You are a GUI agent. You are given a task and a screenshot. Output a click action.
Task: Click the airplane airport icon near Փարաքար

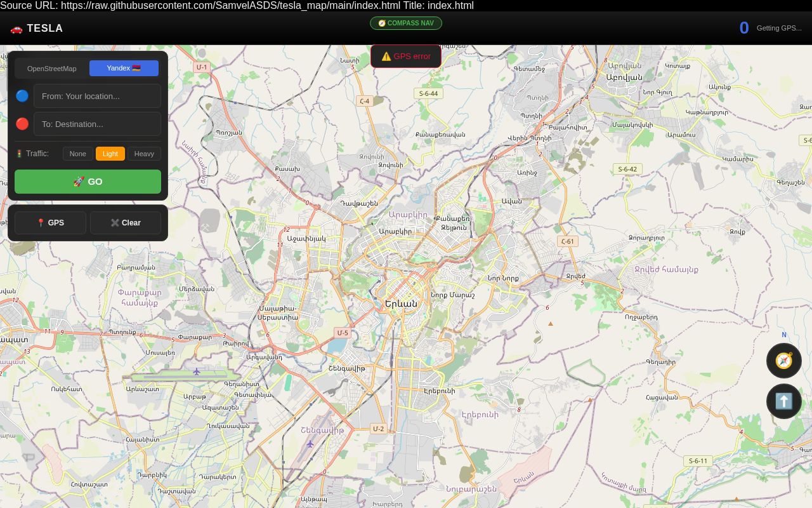pyautogui.click(x=197, y=371)
